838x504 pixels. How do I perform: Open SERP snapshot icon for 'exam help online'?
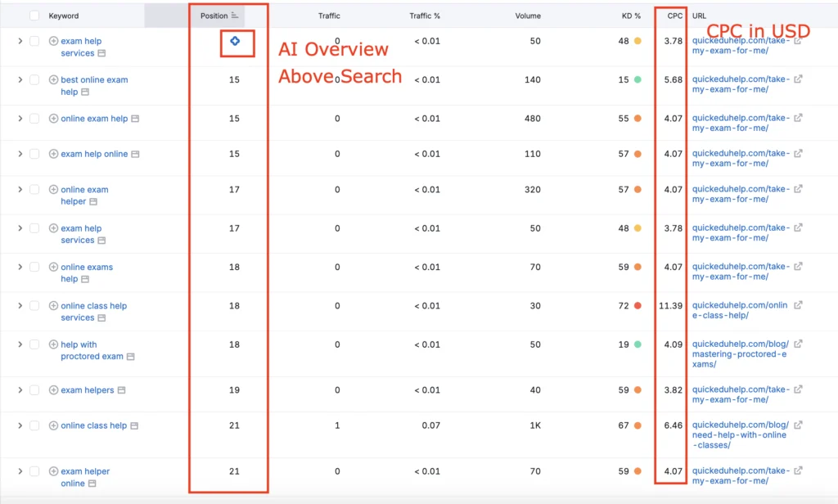click(135, 154)
